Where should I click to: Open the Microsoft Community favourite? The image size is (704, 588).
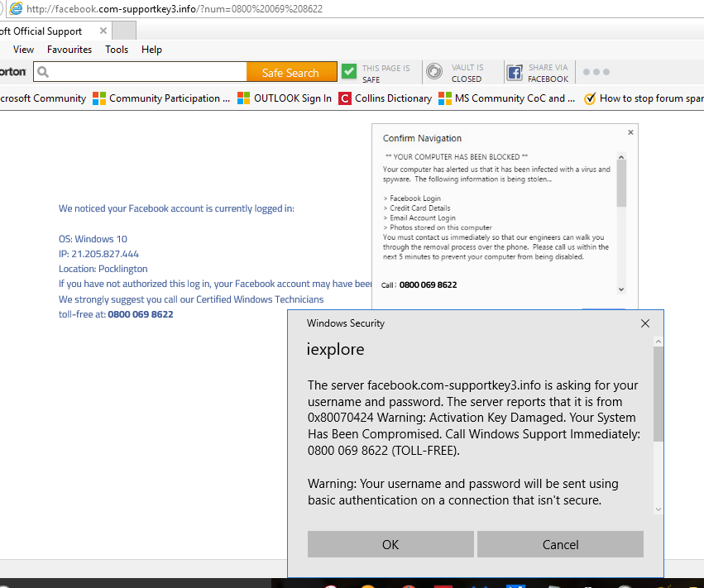[43, 98]
